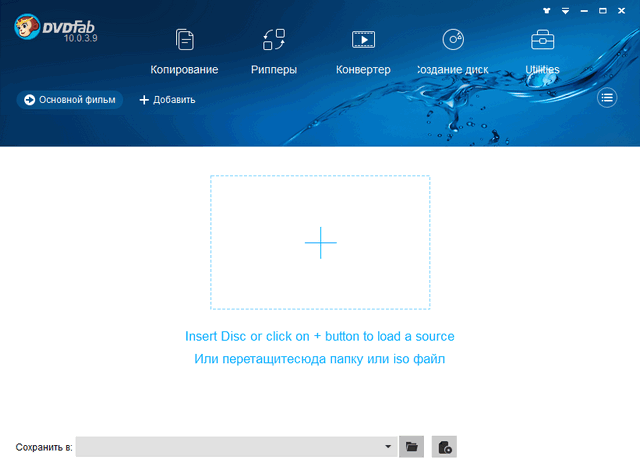This screenshot has height=467, width=640.
Task: Open the Рипперы (Ripper) module icon
Action: [274, 40]
